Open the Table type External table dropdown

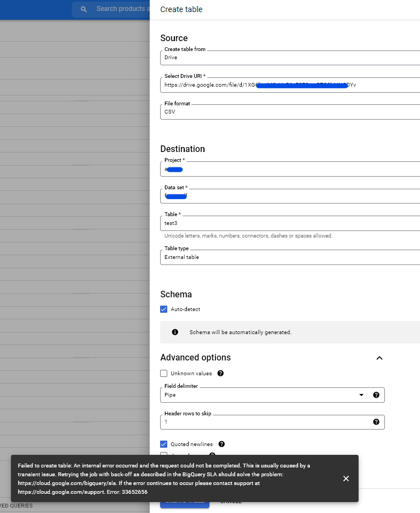pos(290,257)
